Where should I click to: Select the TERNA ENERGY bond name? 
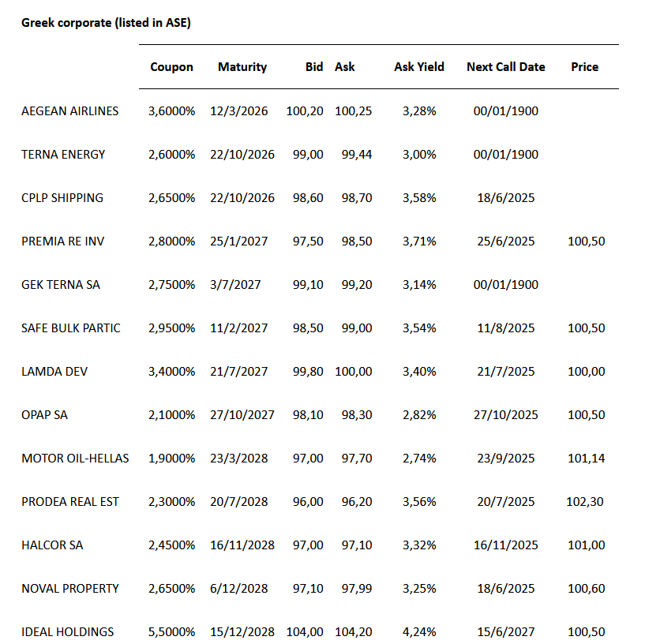(x=63, y=155)
